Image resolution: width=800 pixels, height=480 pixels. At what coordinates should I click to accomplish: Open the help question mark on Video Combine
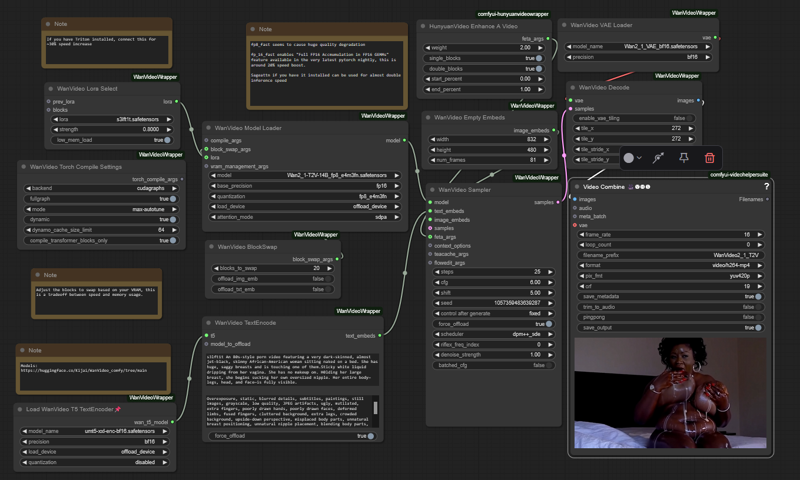766,187
